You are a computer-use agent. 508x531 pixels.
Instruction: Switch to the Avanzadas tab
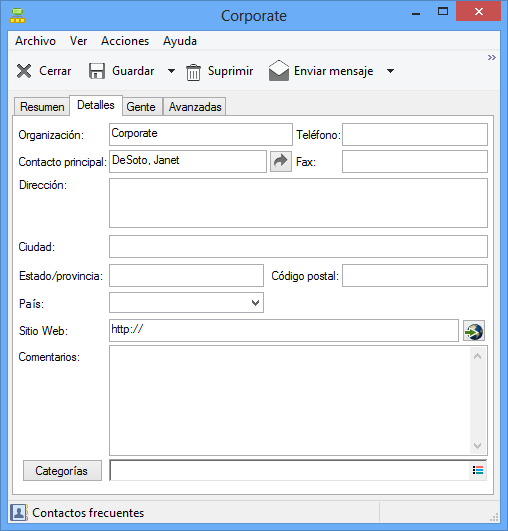pos(195,107)
